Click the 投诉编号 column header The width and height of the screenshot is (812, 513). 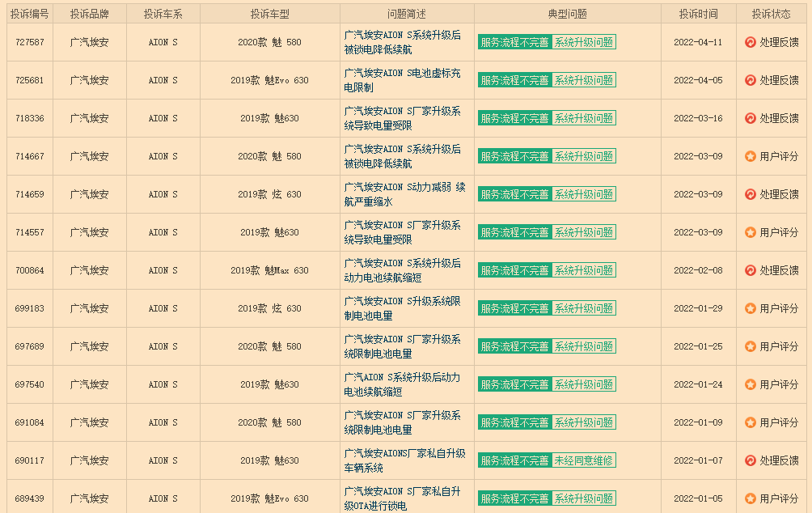coord(29,14)
